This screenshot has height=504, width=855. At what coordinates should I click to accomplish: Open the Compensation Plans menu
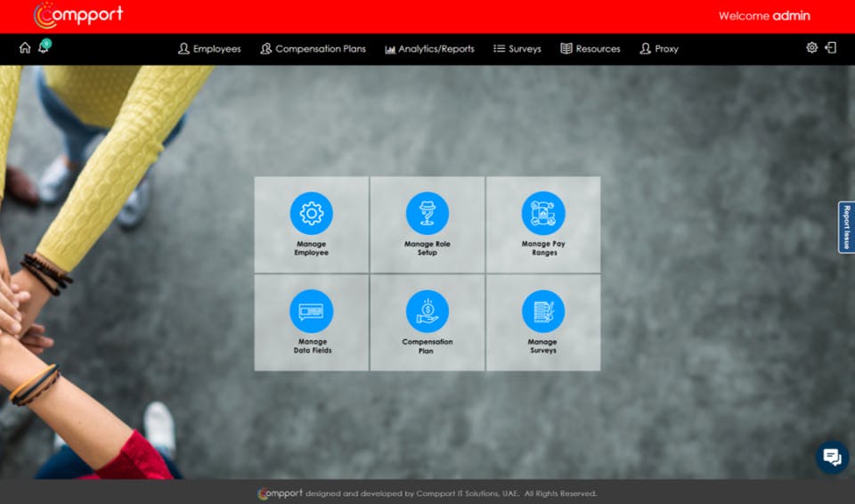[x=313, y=49]
